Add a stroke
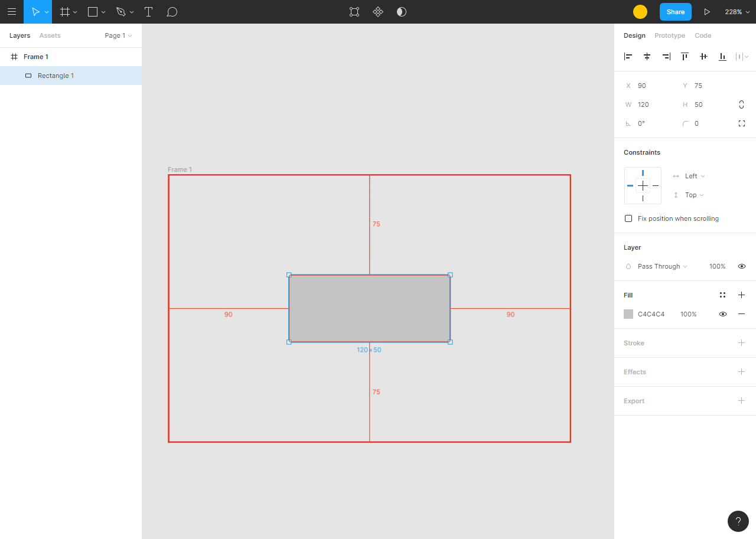Image resolution: width=756 pixels, height=539 pixels. (742, 343)
